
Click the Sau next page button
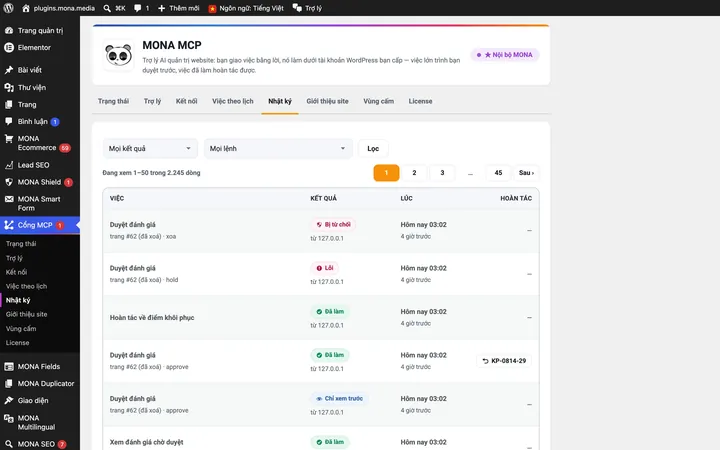click(526, 173)
